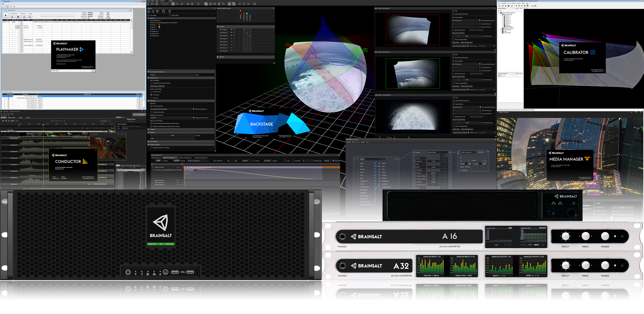644x314 pixels.
Task: Click the mixer sliders icon in Backstage toolbar
Action: tap(215, 4)
